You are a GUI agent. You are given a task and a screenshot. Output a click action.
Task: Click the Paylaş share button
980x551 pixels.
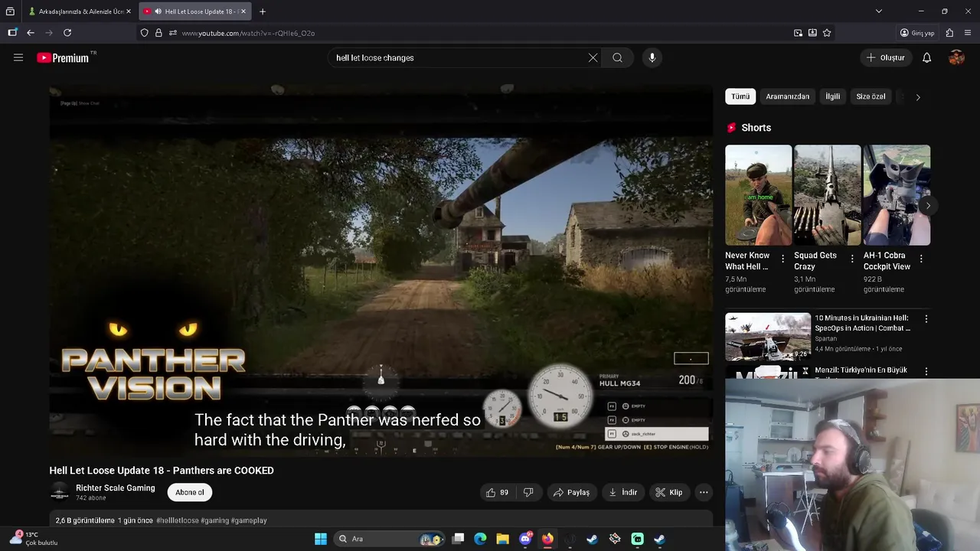(x=571, y=492)
